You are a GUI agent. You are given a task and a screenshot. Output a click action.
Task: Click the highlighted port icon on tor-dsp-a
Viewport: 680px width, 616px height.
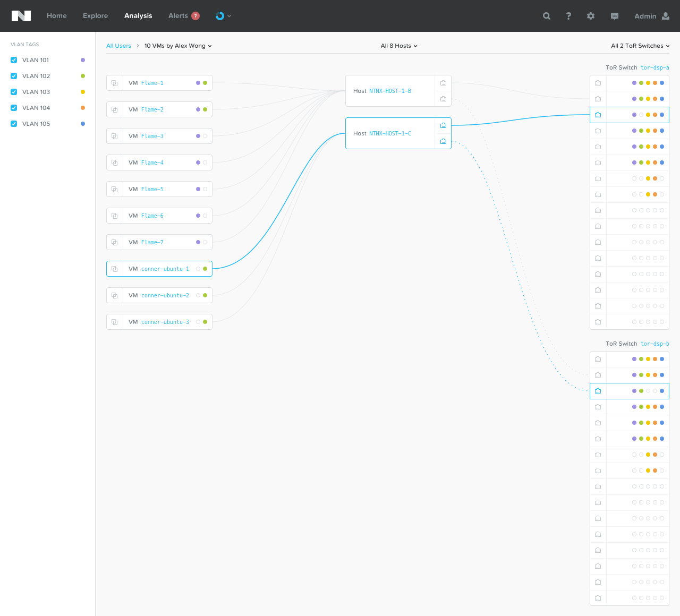pyautogui.click(x=597, y=115)
